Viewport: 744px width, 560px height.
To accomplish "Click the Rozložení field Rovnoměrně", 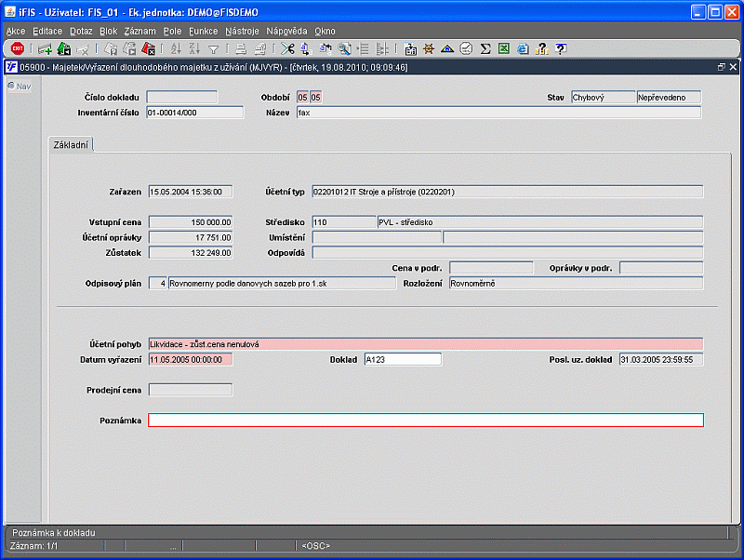I will click(x=576, y=284).
